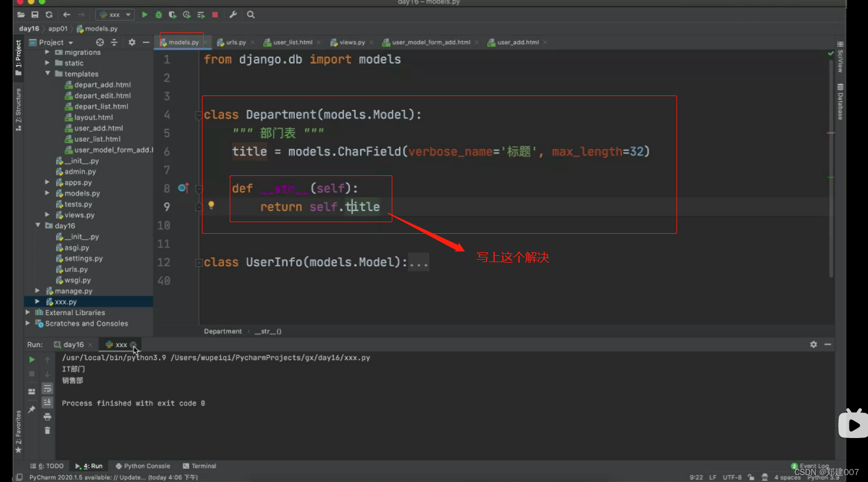The width and height of the screenshot is (868, 482).
Task: Toggle soft-wrap in the Run console
Action: (47, 388)
